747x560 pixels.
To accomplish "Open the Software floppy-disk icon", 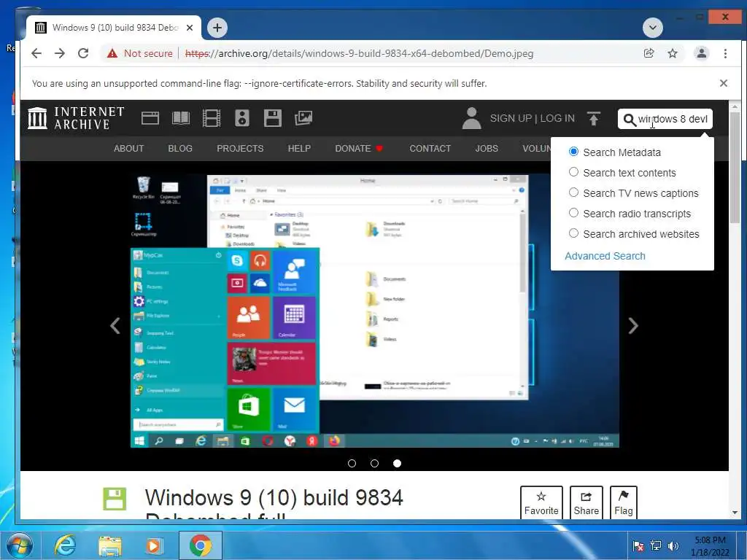I will point(273,118).
